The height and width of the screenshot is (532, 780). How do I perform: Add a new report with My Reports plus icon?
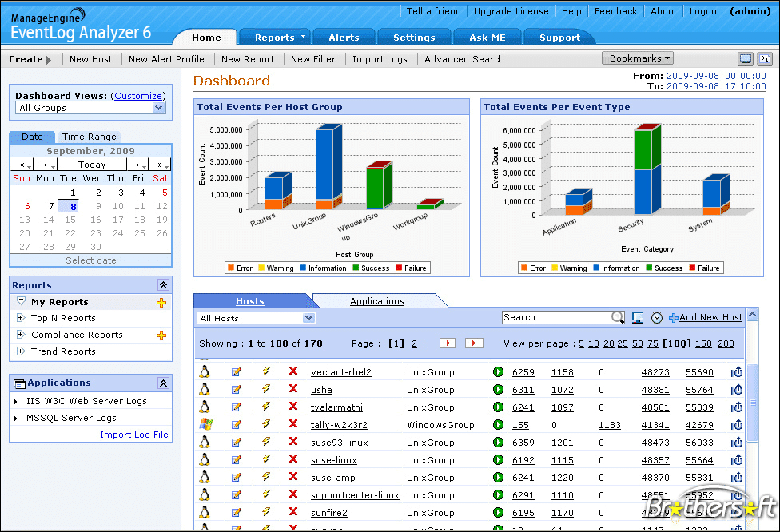tap(161, 302)
